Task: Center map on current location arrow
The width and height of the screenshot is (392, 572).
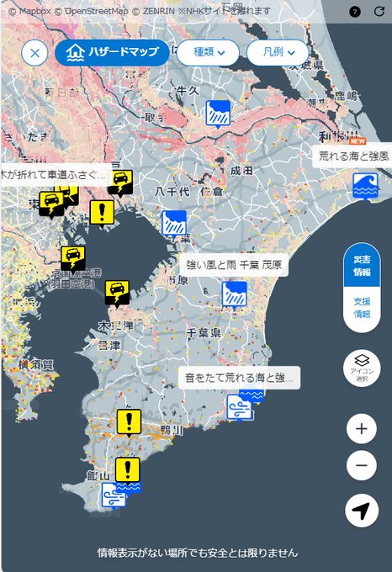Action: coord(362,511)
